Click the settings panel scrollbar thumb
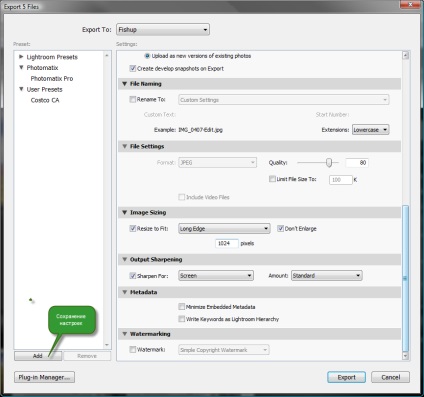The image size is (424, 397). click(405, 278)
